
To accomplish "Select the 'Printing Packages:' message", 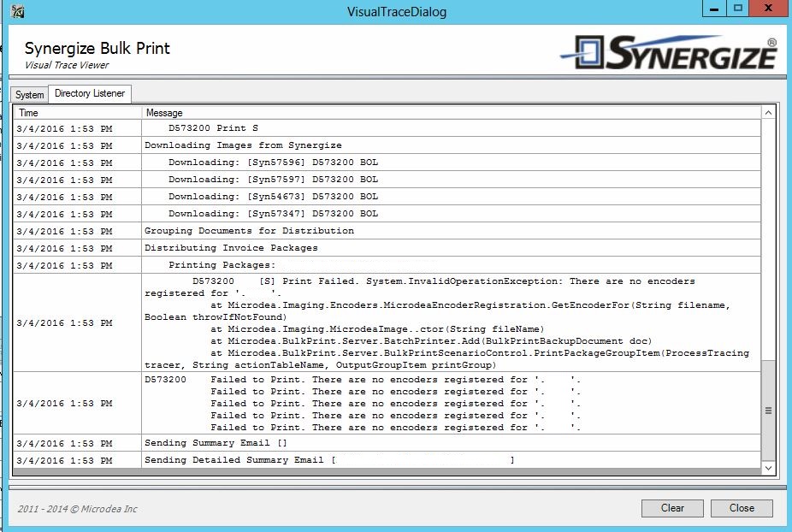I will tap(451, 265).
